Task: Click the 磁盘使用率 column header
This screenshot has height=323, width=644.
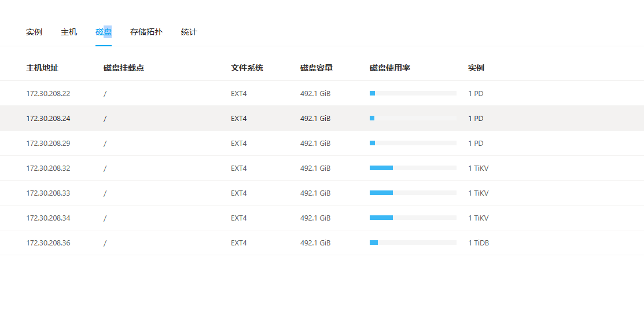Action: point(390,68)
